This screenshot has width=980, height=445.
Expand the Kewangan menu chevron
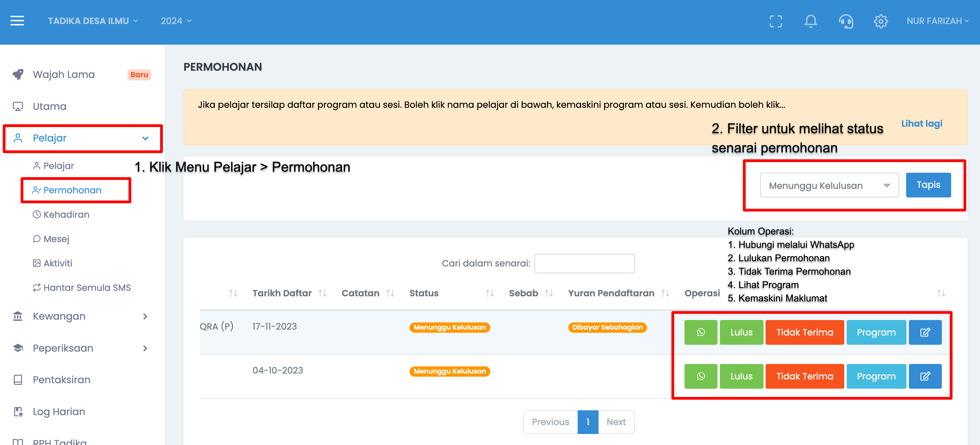coord(145,316)
